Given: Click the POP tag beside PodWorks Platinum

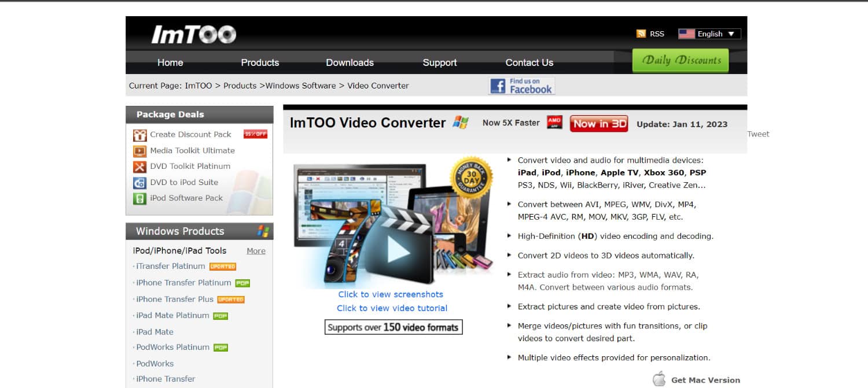Looking at the screenshot, I should (x=221, y=348).
